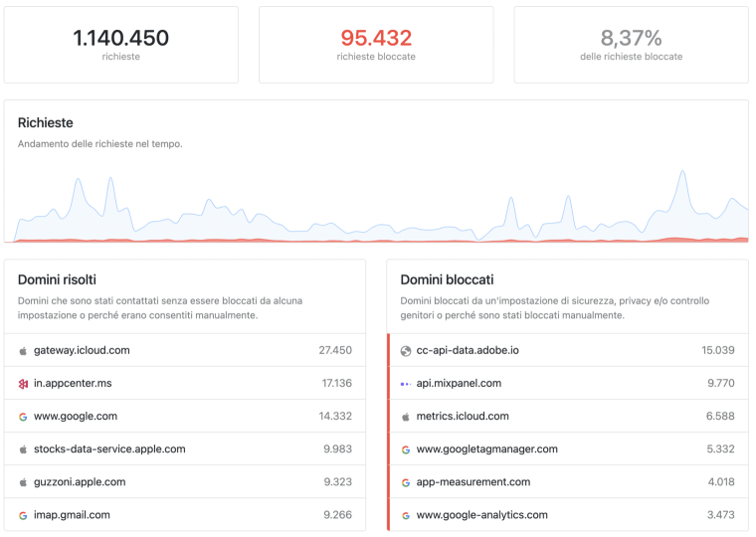Click the 27.450 request count

click(x=335, y=350)
